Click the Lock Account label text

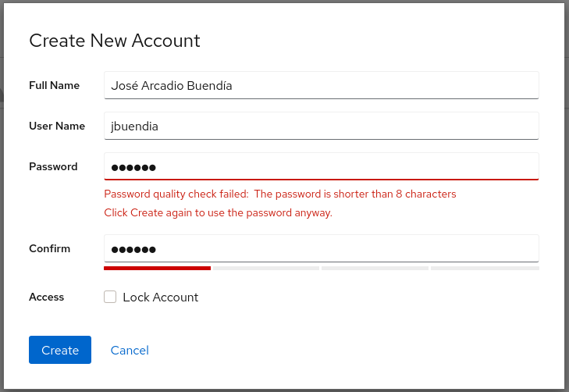pyautogui.click(x=161, y=297)
